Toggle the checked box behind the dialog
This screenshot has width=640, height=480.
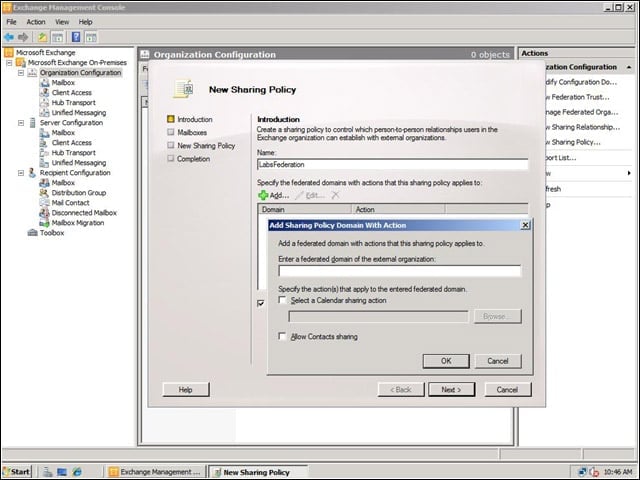point(261,303)
